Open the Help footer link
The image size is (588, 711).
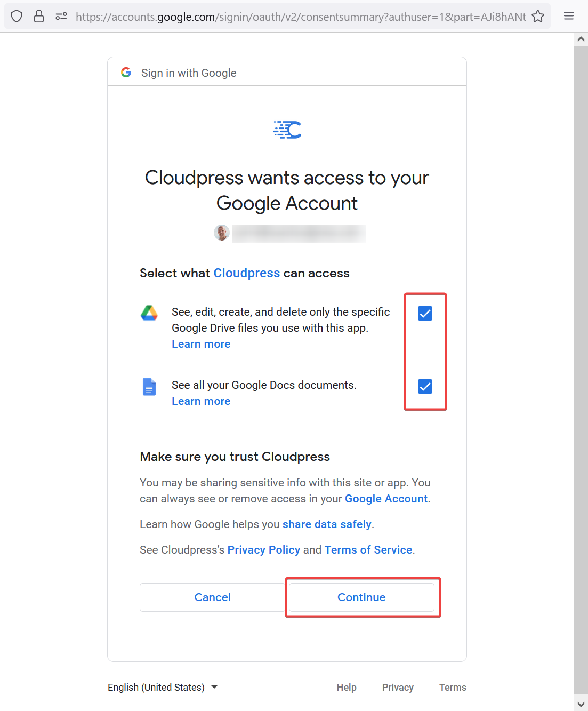coord(347,688)
